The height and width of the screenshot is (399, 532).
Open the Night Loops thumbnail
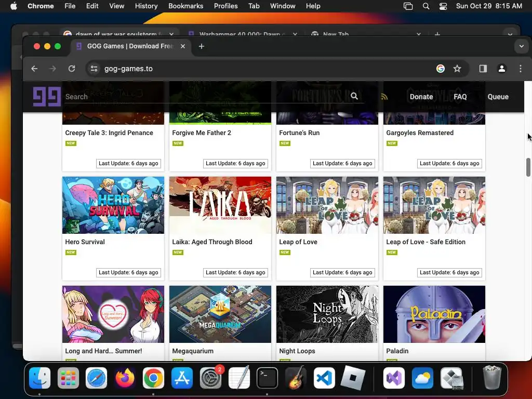pyautogui.click(x=327, y=314)
